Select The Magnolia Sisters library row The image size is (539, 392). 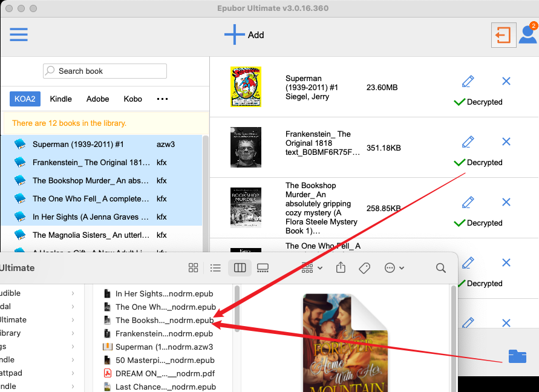102,235
